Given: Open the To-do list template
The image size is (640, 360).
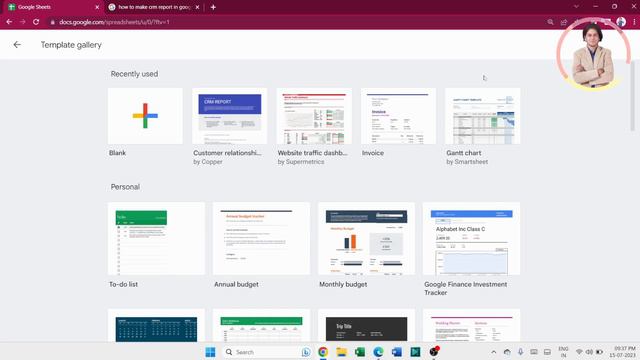Looking at the screenshot, I should pyautogui.click(x=156, y=238).
